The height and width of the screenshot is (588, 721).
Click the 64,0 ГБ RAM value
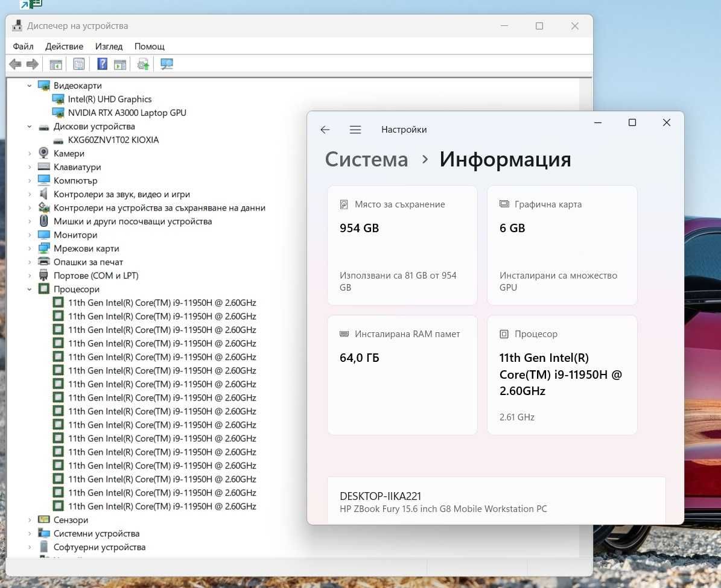tap(360, 358)
